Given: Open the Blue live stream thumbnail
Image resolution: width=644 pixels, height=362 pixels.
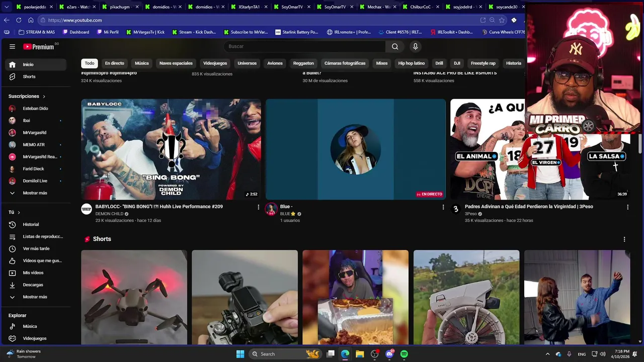Looking at the screenshot, I should tap(356, 149).
